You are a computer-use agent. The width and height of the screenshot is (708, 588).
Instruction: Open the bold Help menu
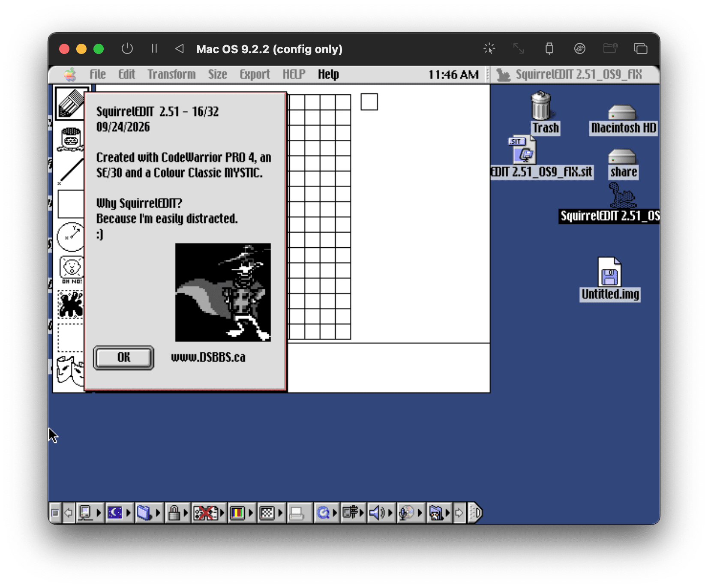328,75
